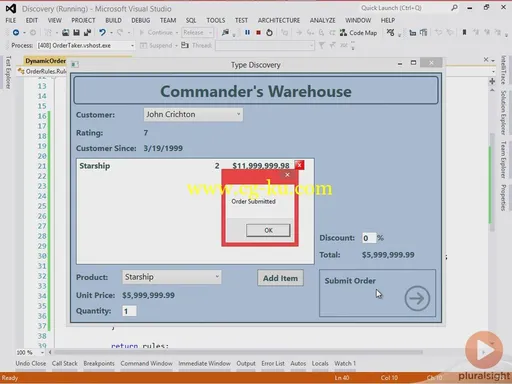Open the Solution Explorer side panel

tap(503, 113)
